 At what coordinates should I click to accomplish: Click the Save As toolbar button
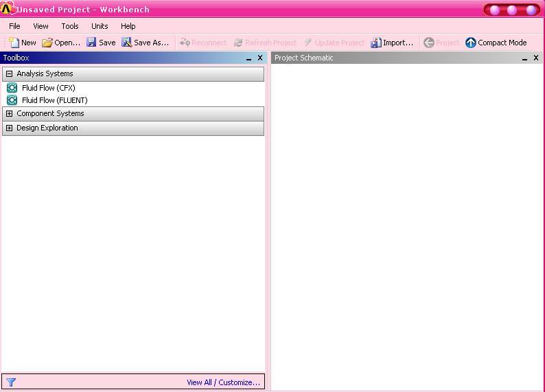click(146, 43)
